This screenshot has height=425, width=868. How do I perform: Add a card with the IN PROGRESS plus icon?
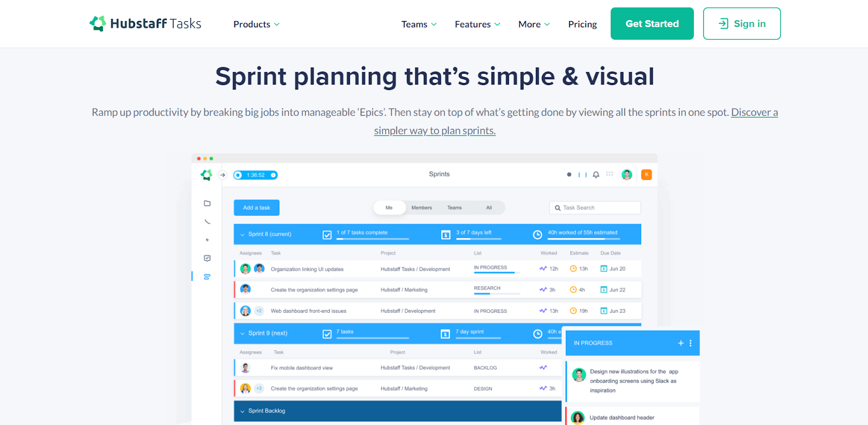[681, 343]
